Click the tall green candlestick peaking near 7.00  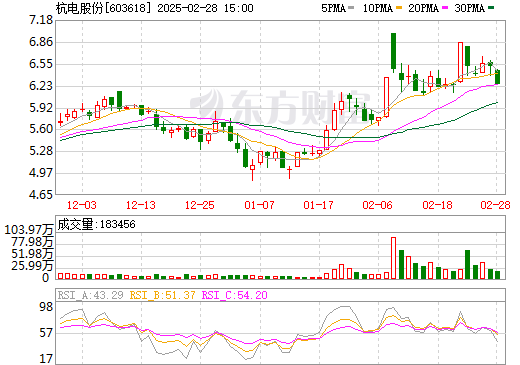pos(393,51)
